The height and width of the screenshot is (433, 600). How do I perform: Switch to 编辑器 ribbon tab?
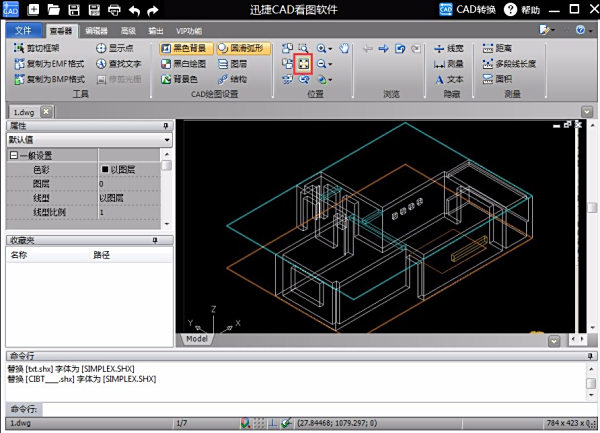[x=96, y=31]
